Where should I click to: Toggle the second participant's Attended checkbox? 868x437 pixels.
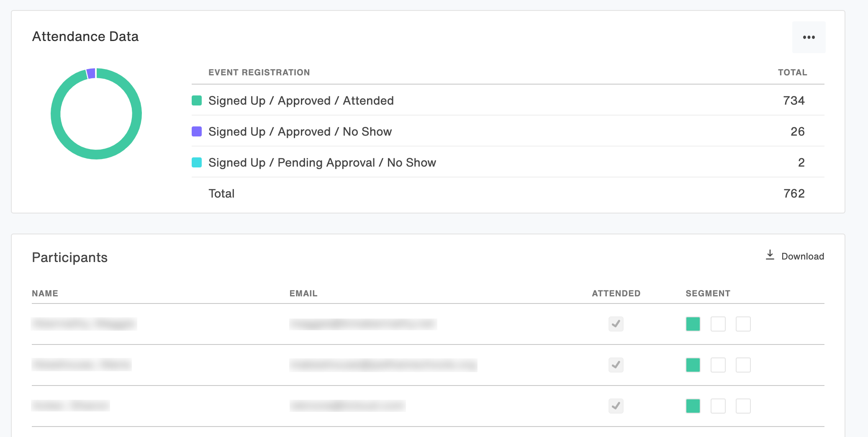tap(616, 365)
